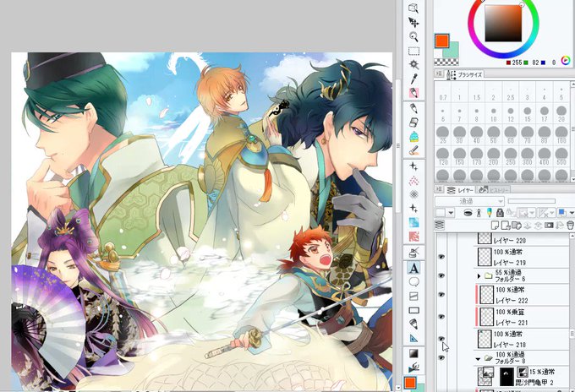Switch to the ヒストリー tab

pos(494,190)
